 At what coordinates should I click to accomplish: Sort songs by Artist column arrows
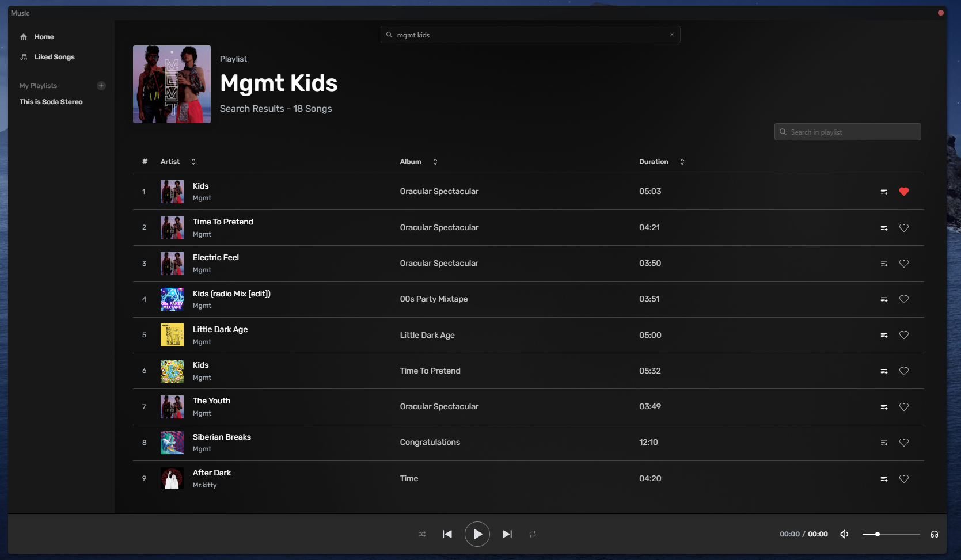pyautogui.click(x=193, y=162)
